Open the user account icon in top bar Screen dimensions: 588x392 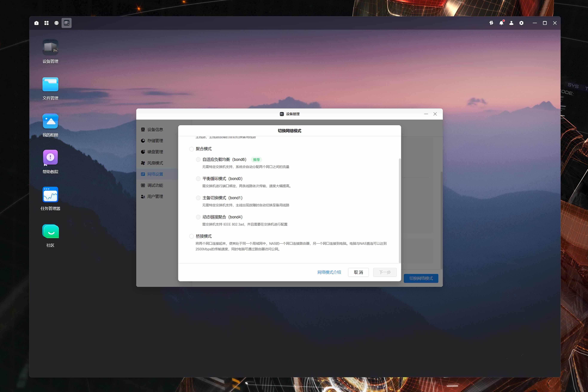(511, 23)
